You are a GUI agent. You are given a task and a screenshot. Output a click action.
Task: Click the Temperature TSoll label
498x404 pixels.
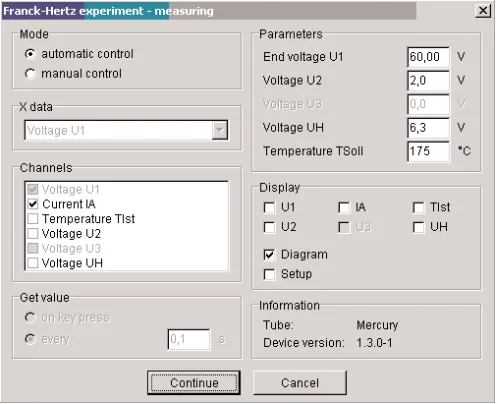[x=313, y=151]
